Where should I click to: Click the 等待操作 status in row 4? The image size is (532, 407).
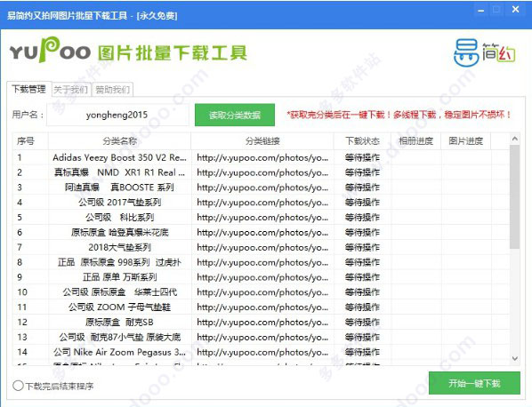(x=362, y=203)
